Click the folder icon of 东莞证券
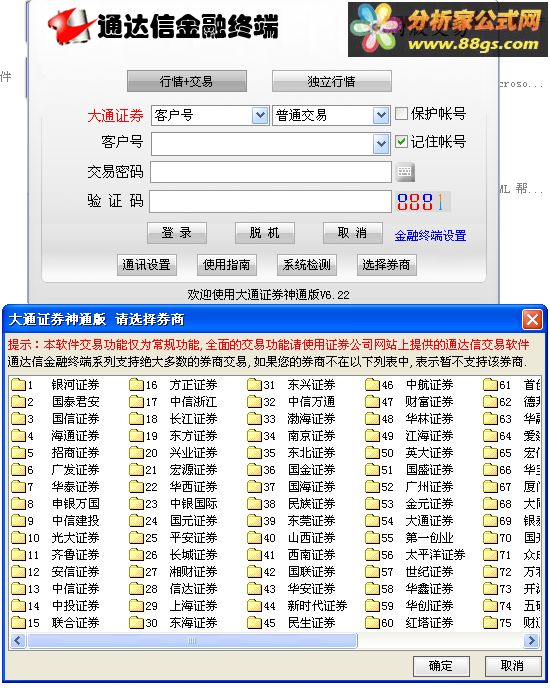550x688 pixels. (x=255, y=521)
